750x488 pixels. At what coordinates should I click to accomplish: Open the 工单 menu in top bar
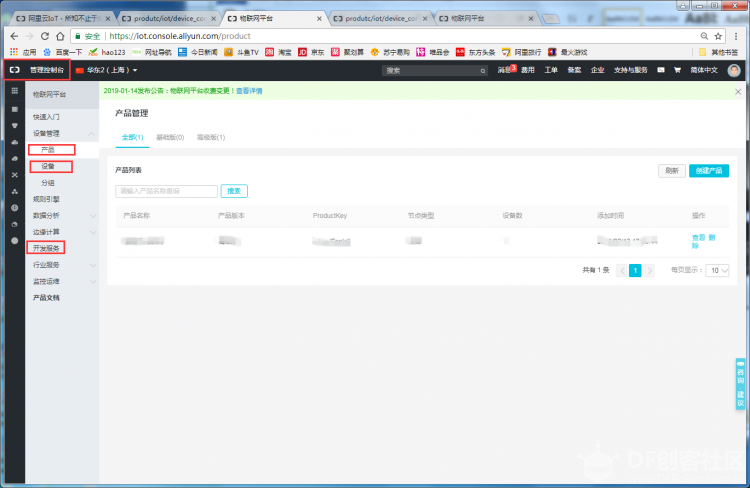tap(551, 70)
